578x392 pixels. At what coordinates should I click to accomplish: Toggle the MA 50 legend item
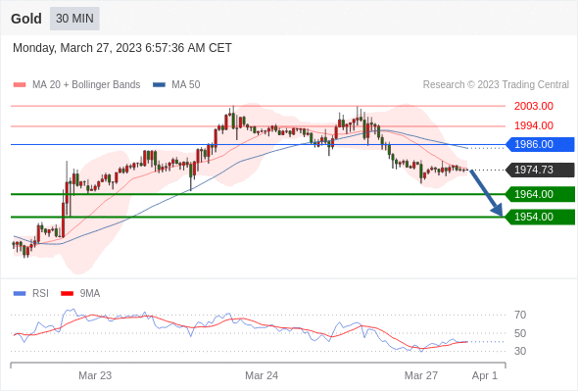pyautogui.click(x=176, y=85)
